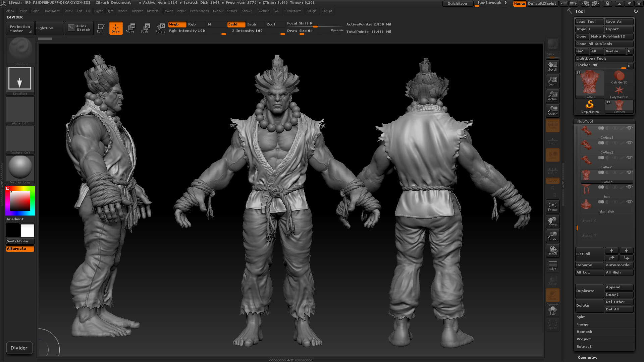Collapse the SubTool sub-palette header
Viewport: 644px width, 362px height.
click(585, 122)
